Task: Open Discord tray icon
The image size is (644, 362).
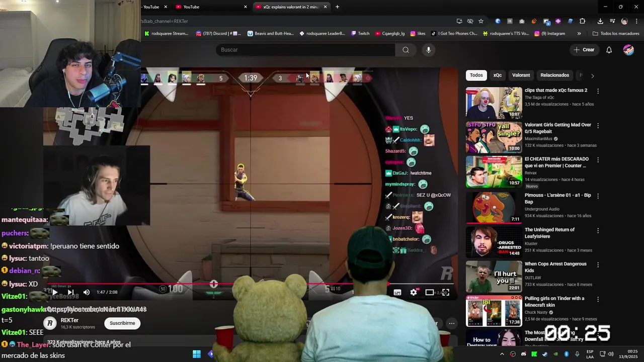Action: [523, 354]
